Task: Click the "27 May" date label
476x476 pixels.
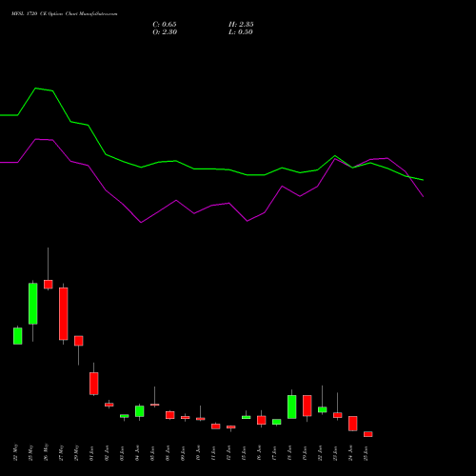Action: (62, 453)
